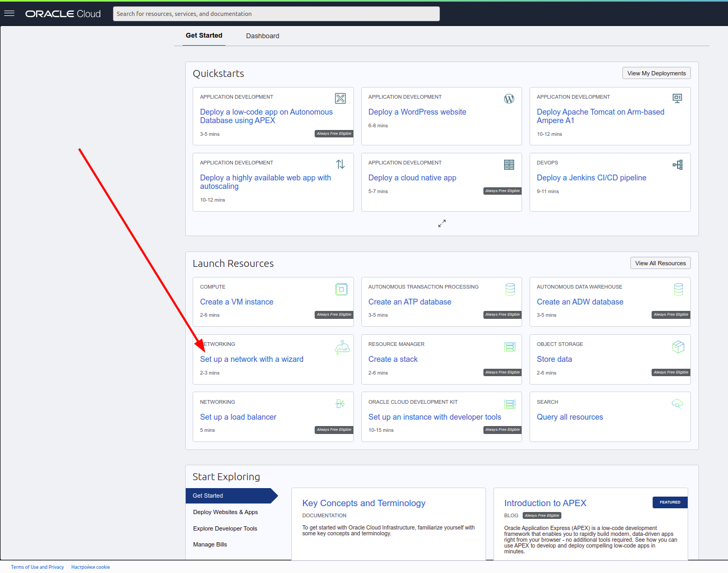
Task: Click the "Quickstarts" heading
Action: pos(218,74)
